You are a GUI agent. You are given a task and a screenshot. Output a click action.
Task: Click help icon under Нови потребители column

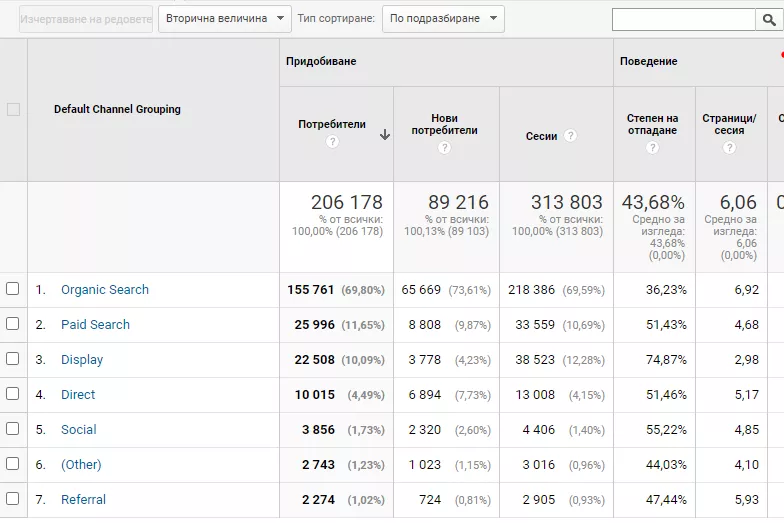444,148
